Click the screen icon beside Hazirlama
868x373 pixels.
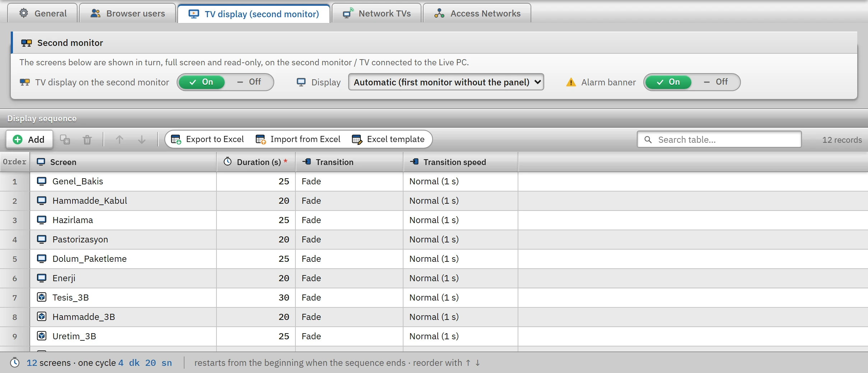click(42, 220)
